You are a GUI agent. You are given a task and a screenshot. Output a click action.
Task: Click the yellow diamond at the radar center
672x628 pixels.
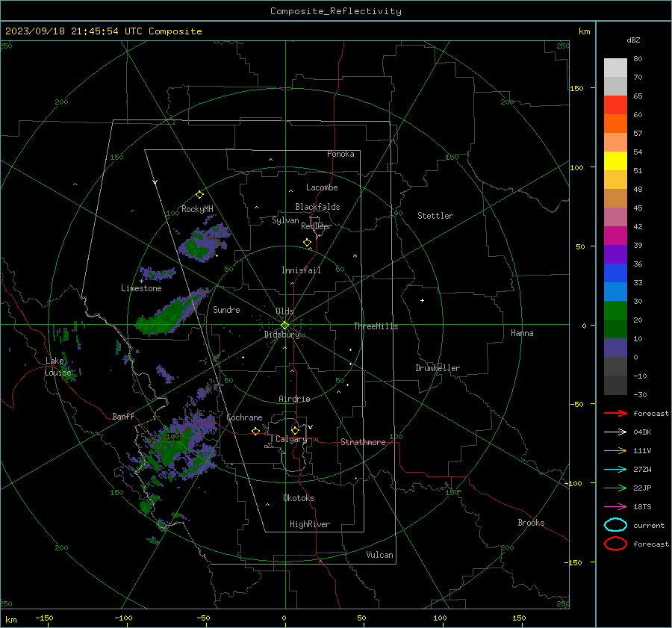284,325
